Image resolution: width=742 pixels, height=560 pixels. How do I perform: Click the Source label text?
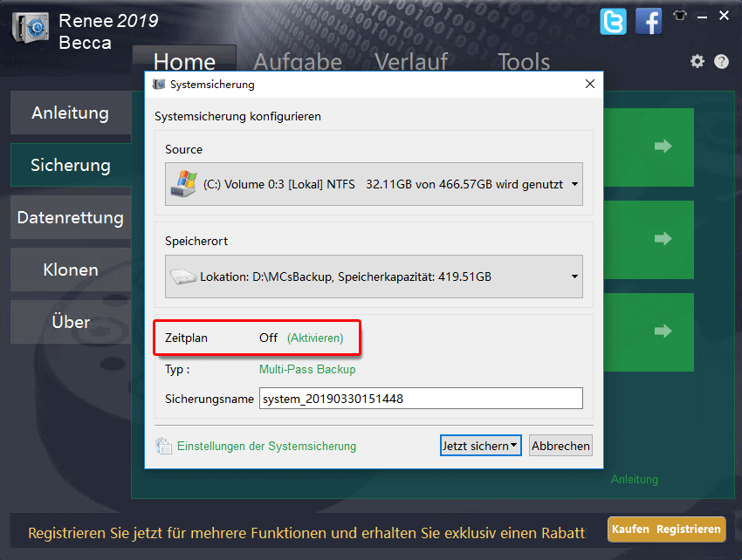[x=183, y=149]
